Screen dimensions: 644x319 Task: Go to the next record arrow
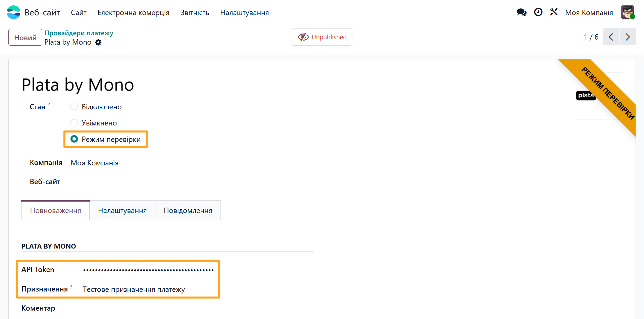(x=628, y=37)
